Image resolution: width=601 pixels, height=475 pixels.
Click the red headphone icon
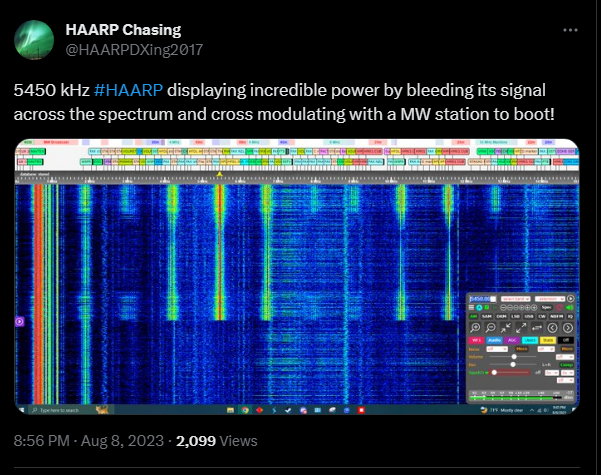[559, 307]
